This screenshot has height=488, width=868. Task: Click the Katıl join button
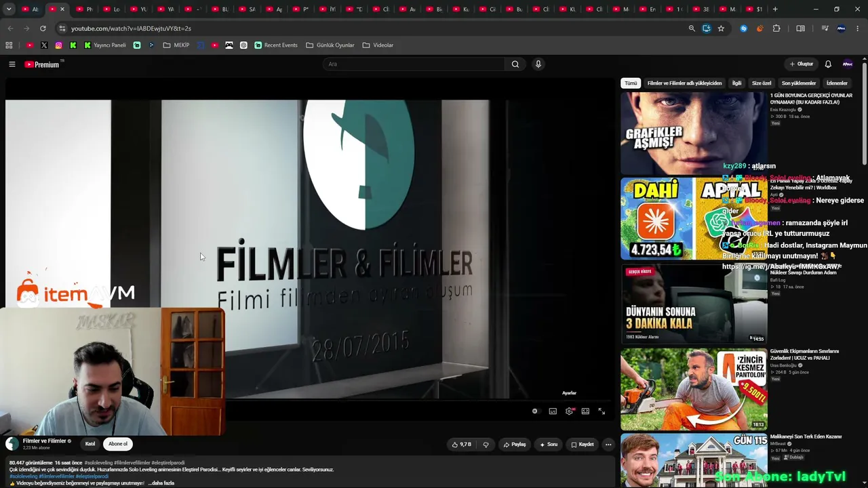pyautogui.click(x=90, y=444)
